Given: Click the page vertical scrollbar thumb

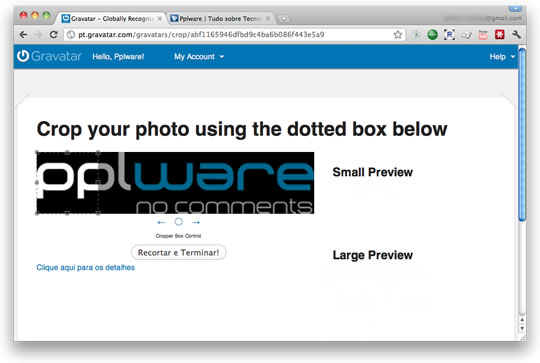Looking at the screenshot, I should (x=522, y=134).
